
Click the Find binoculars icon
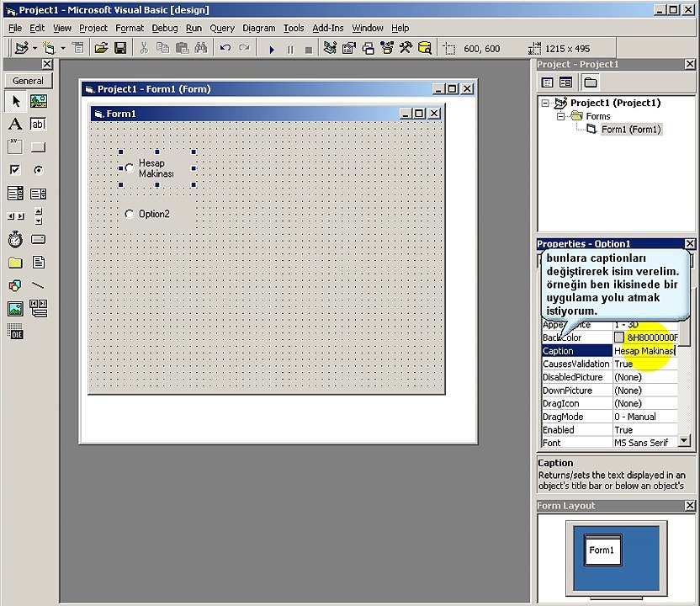point(201,48)
